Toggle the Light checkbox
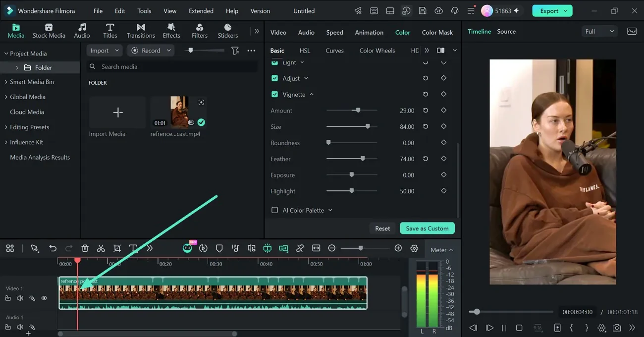This screenshot has height=337, width=644. pyautogui.click(x=275, y=62)
